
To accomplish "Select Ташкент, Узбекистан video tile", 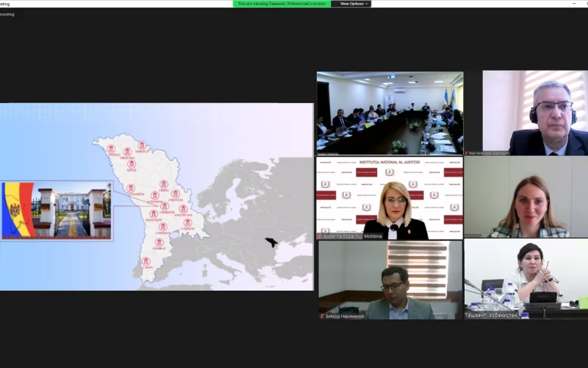I will point(526,280).
